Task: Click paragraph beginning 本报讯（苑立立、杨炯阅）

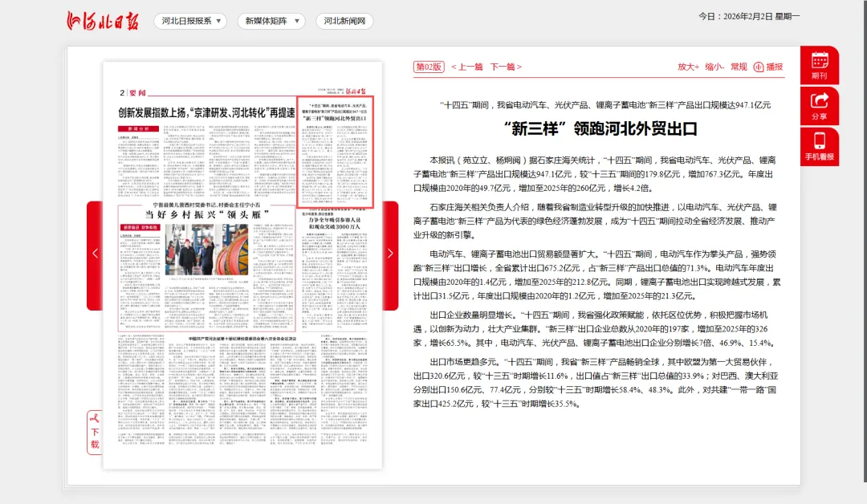Action: pos(595,174)
